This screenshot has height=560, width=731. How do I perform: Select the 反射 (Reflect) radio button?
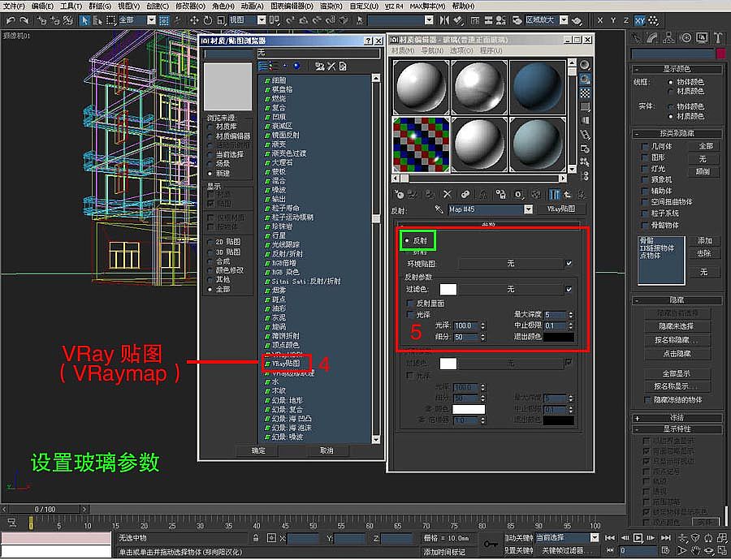407,241
